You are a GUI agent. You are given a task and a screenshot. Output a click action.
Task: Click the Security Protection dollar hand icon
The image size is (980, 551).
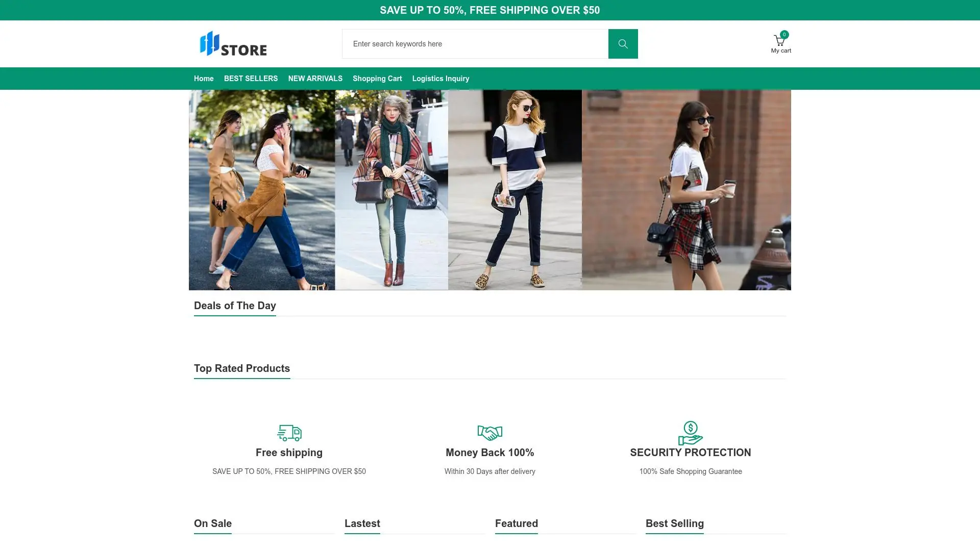coord(690,433)
